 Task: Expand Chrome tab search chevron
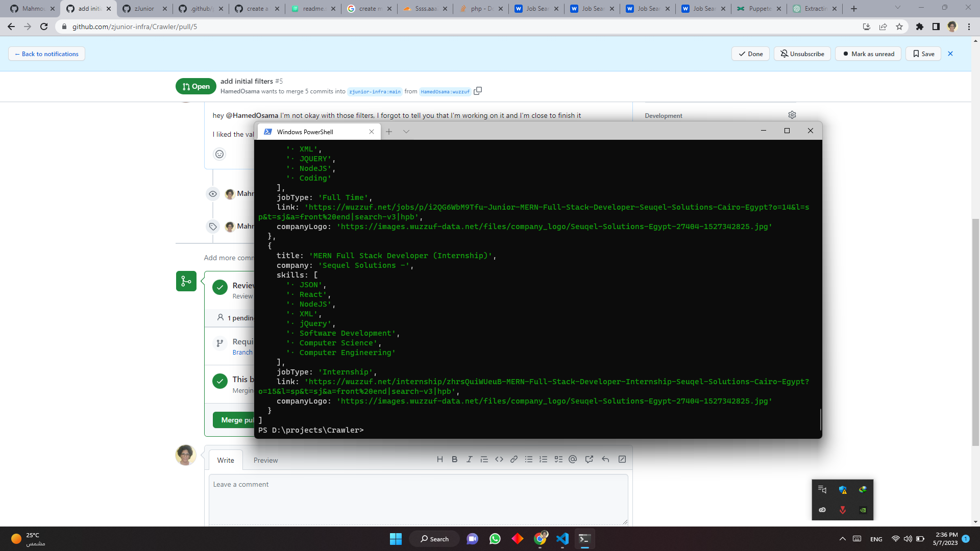pos(898,8)
